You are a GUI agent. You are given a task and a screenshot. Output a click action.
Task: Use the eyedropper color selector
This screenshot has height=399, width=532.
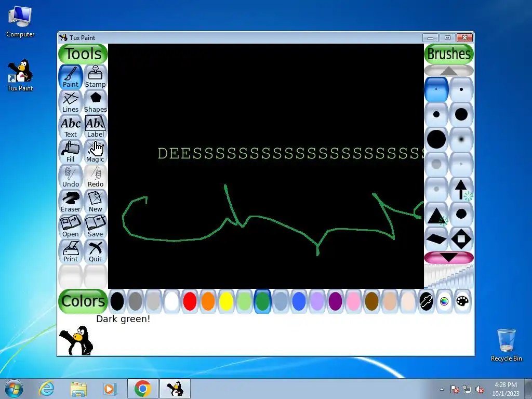[x=426, y=301]
